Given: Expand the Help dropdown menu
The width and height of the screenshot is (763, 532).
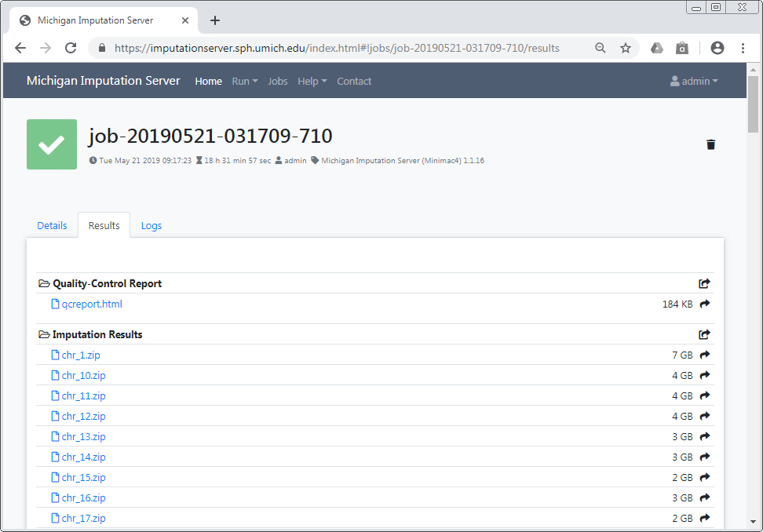Looking at the screenshot, I should (312, 82).
